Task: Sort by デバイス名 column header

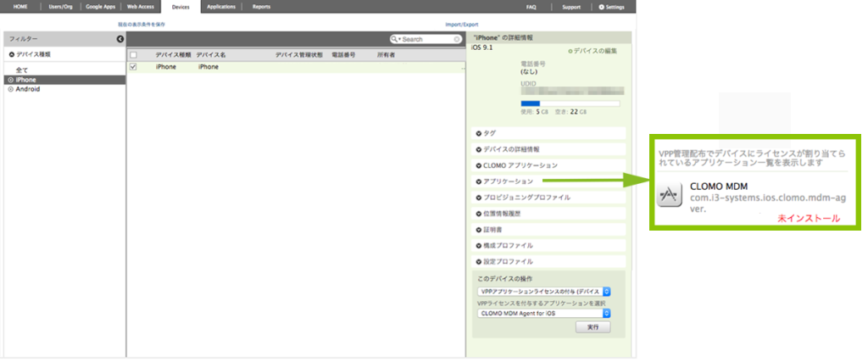Action: (x=211, y=55)
